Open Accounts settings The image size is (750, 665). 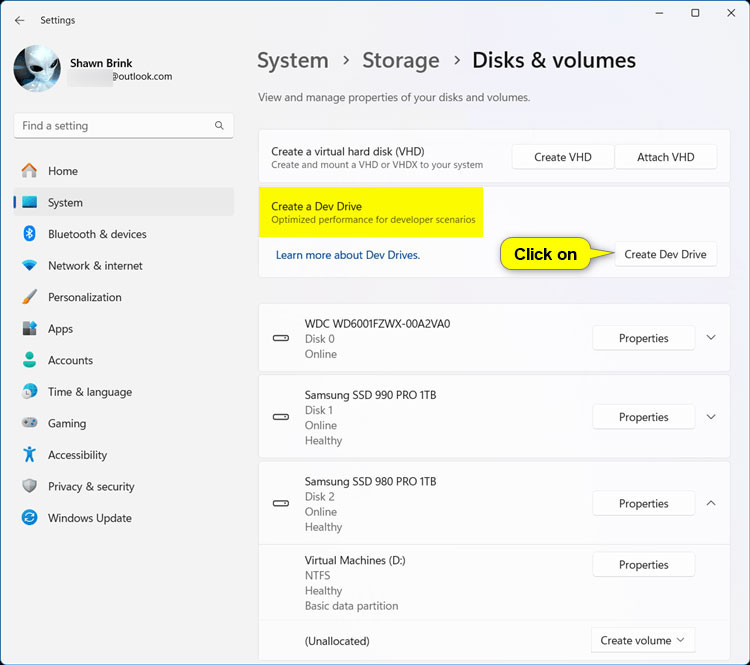click(123, 360)
